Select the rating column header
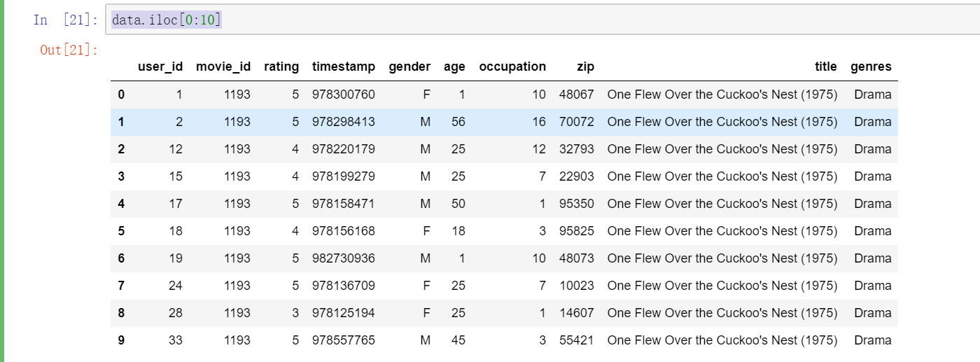Image resolution: width=980 pixels, height=362 pixels. 281,67
